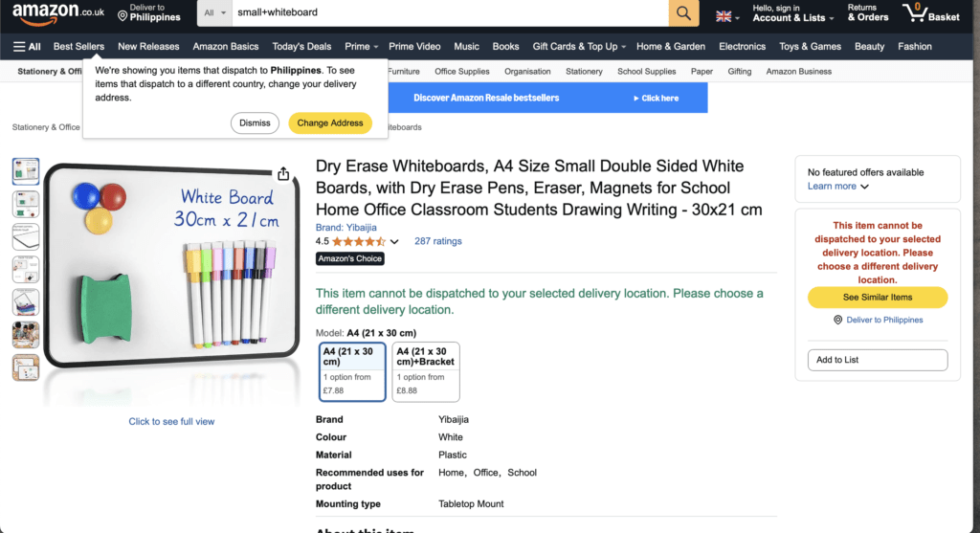980x533 pixels.
Task: Go to Today's Deals
Action: pyautogui.click(x=301, y=46)
